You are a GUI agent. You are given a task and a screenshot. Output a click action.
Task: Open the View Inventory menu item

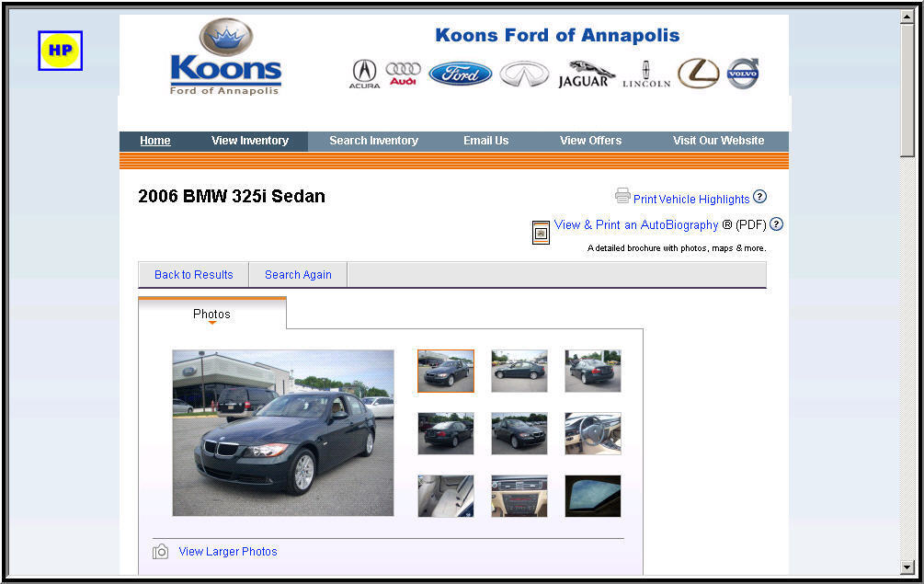click(x=250, y=141)
